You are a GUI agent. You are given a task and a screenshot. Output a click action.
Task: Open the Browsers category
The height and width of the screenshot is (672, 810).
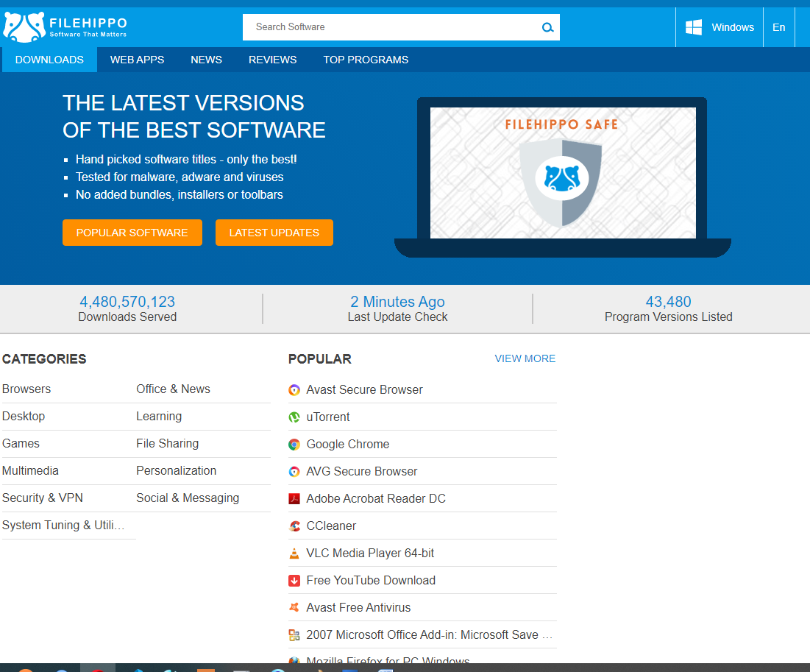(26, 389)
